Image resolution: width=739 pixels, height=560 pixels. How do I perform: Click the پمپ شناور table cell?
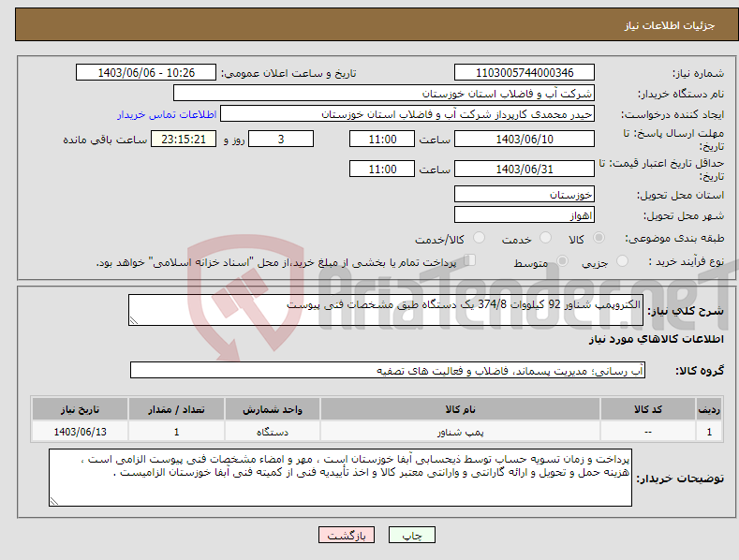coord(460,432)
